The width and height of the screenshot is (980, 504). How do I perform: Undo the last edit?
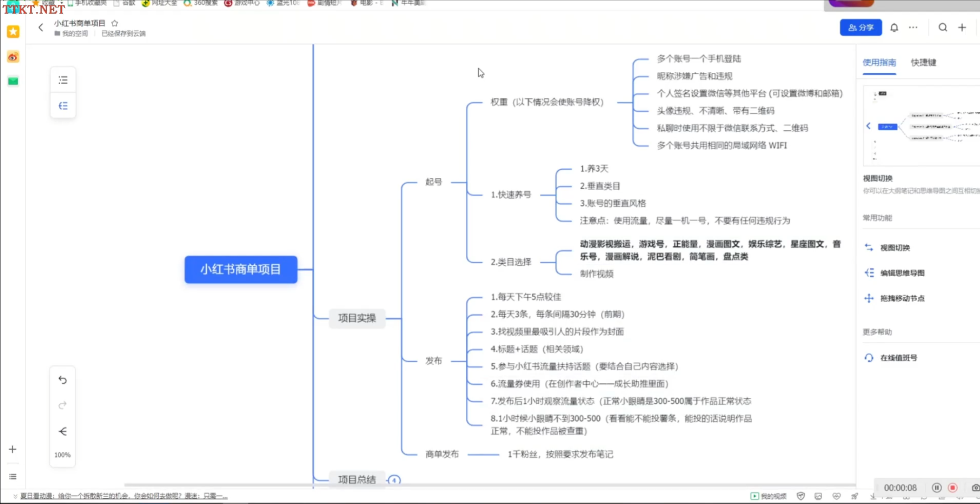[x=63, y=380]
